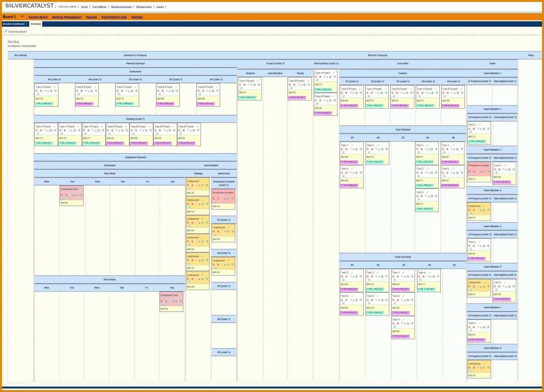Click red X on Authorised #5 Type A Project card
The width and height of the screenshot is (544, 392).
click(x=37, y=91)
